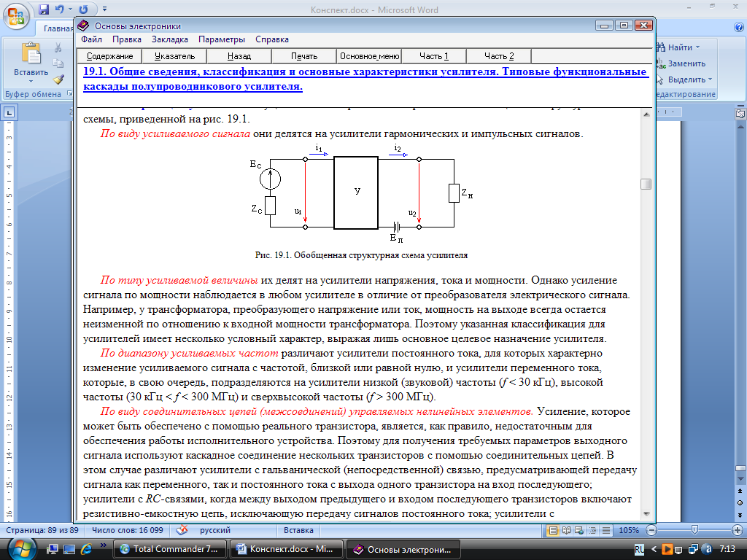Switch to Draft view
747x560 pixels.
point(606,530)
